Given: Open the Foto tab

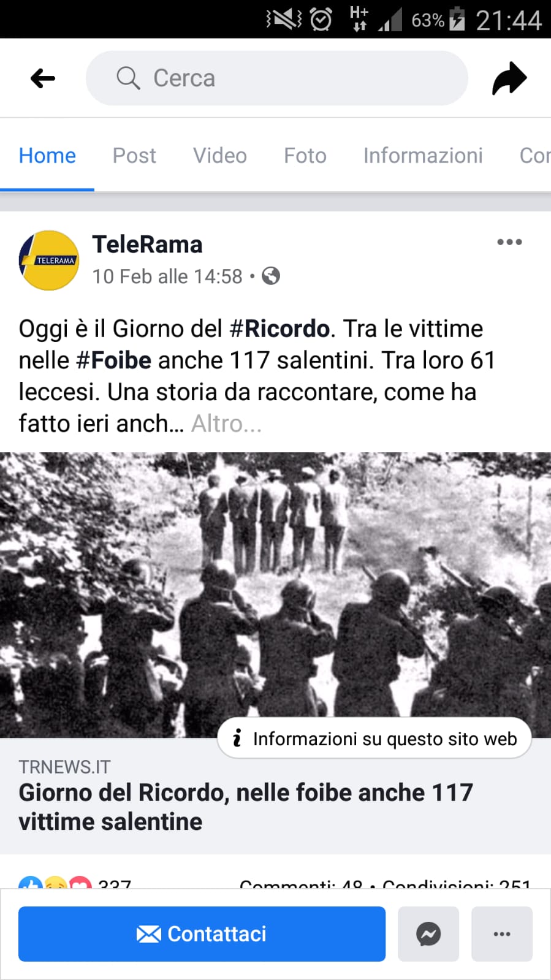Looking at the screenshot, I should (x=305, y=156).
